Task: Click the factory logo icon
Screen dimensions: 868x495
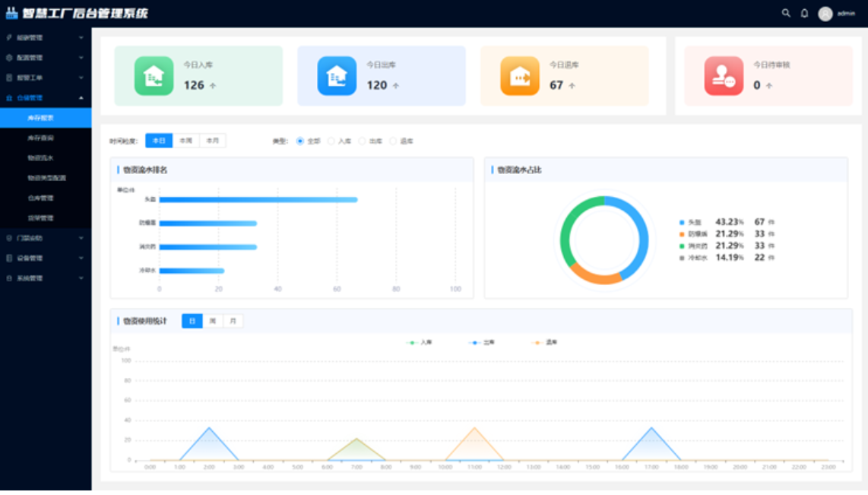Action: (11, 13)
